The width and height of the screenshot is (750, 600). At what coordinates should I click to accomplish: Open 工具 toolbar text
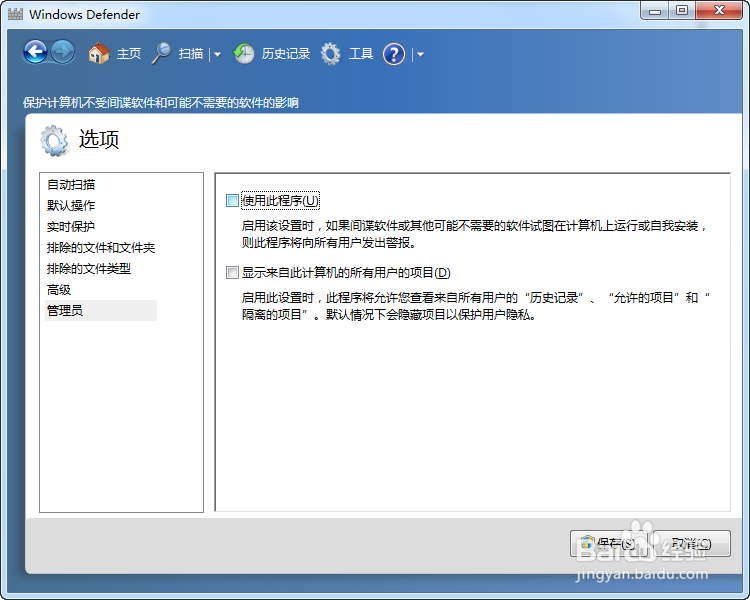pos(361,54)
